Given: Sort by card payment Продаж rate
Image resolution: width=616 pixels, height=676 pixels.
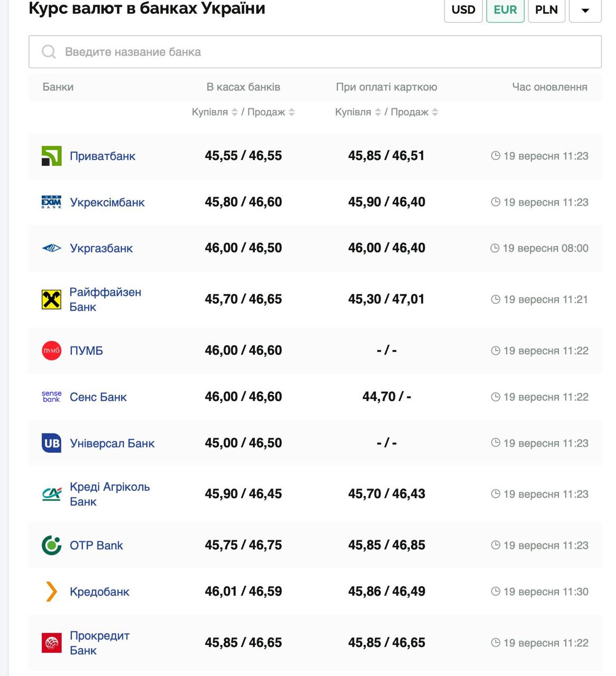Looking at the screenshot, I should click(435, 112).
